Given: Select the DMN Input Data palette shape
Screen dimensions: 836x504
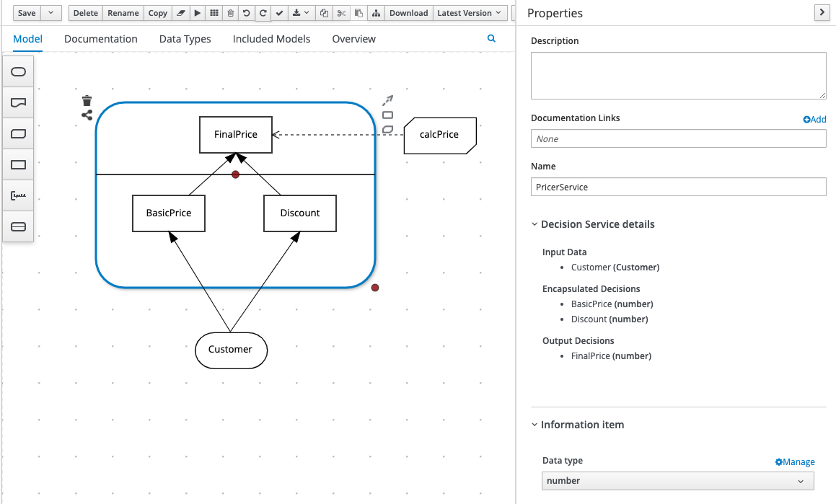Looking at the screenshot, I should coord(19,71).
